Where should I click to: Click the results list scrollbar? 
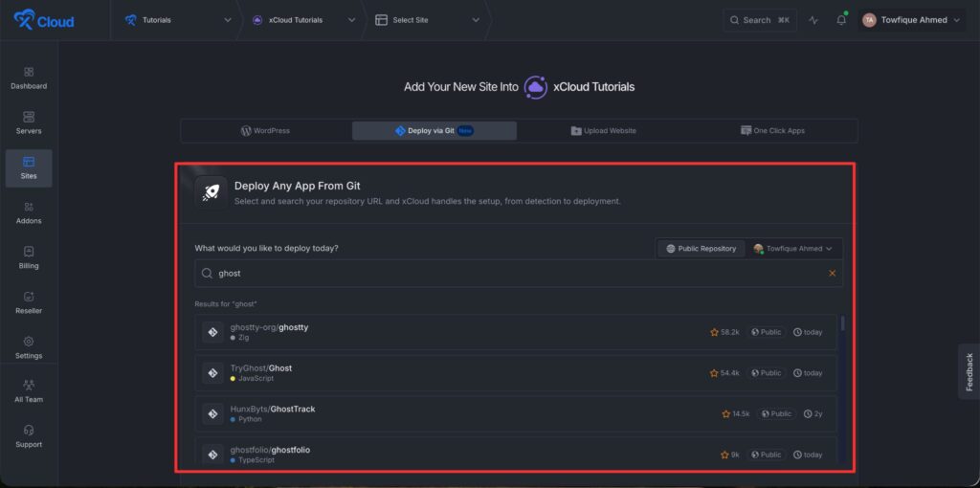(842, 323)
